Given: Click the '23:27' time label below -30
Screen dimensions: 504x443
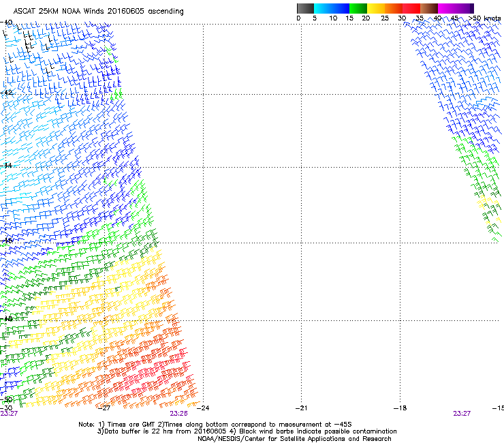Looking at the screenshot, I should (x=9, y=414).
